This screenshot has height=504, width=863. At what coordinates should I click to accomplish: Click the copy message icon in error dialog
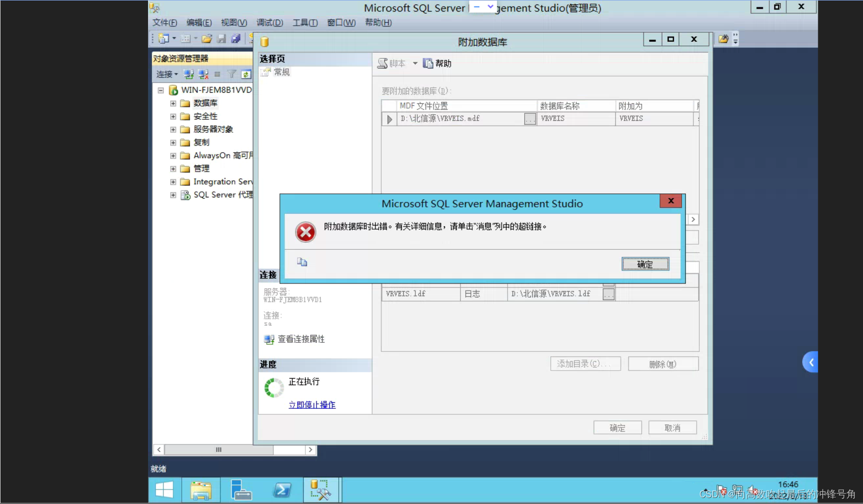[x=302, y=262]
